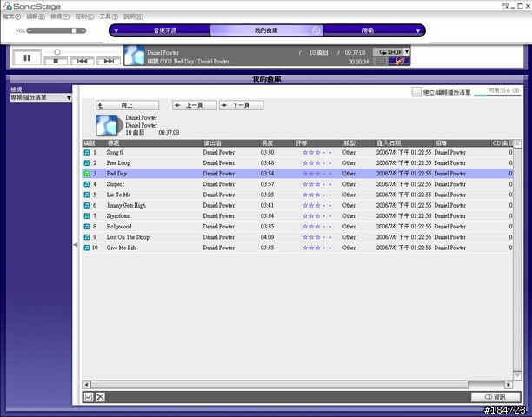Image resolution: width=532 pixels, height=417 pixels.
Task: Click the SHUF shuffle mode button
Action: pyautogui.click(x=389, y=52)
